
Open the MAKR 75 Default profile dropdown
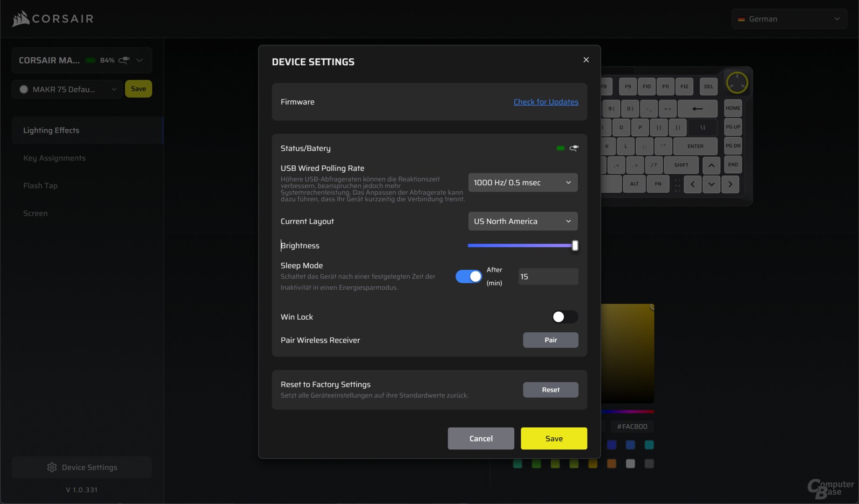67,89
